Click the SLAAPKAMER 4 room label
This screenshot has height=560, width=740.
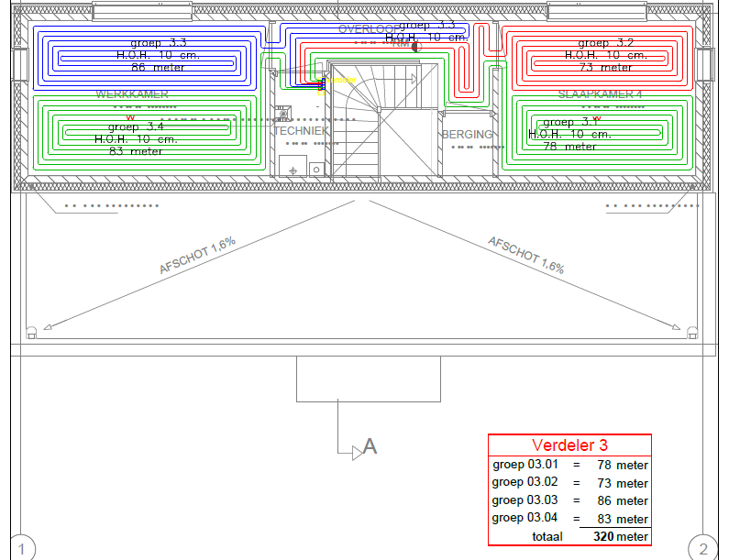tap(601, 93)
